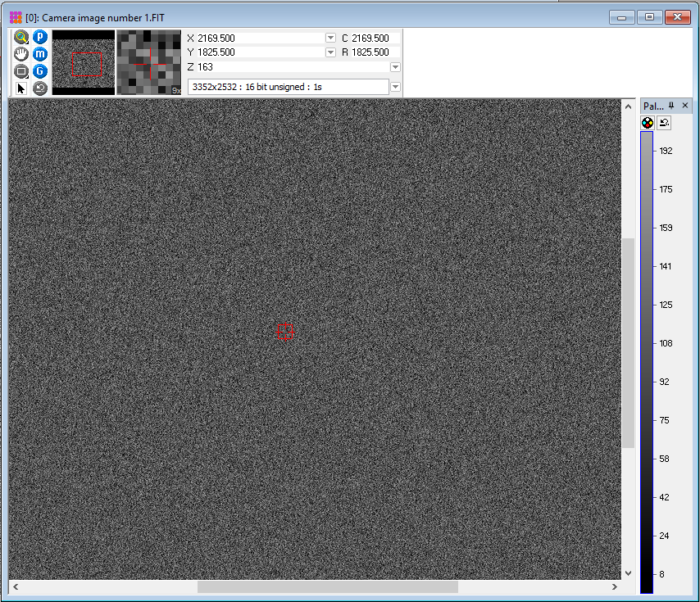Close the Palette panel
Viewport: 700px width, 602px height.
[687, 105]
